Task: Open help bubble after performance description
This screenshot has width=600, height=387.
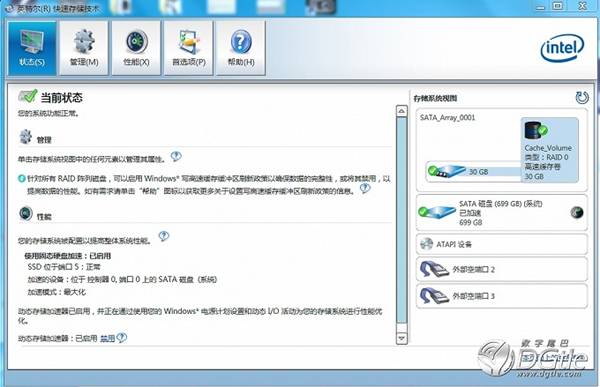Action: pyautogui.click(x=164, y=236)
